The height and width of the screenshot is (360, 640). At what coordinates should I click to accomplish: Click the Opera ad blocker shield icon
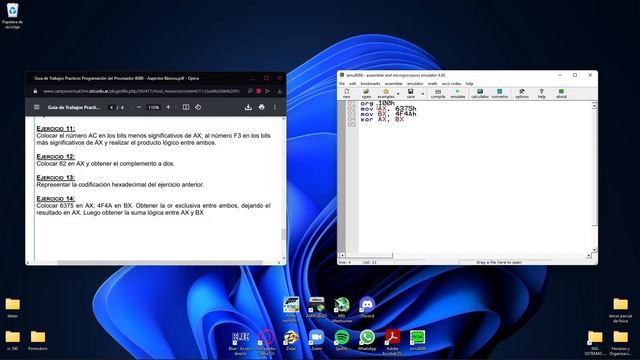[258, 91]
